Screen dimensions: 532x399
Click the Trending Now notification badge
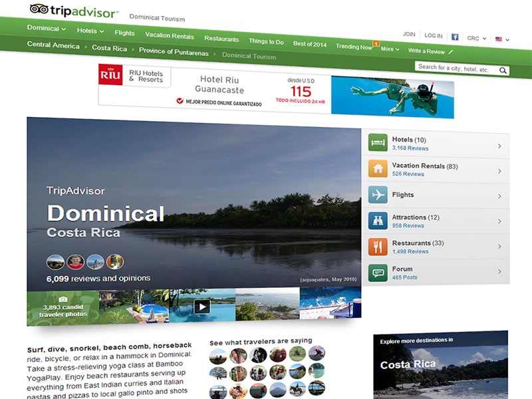[x=376, y=43]
